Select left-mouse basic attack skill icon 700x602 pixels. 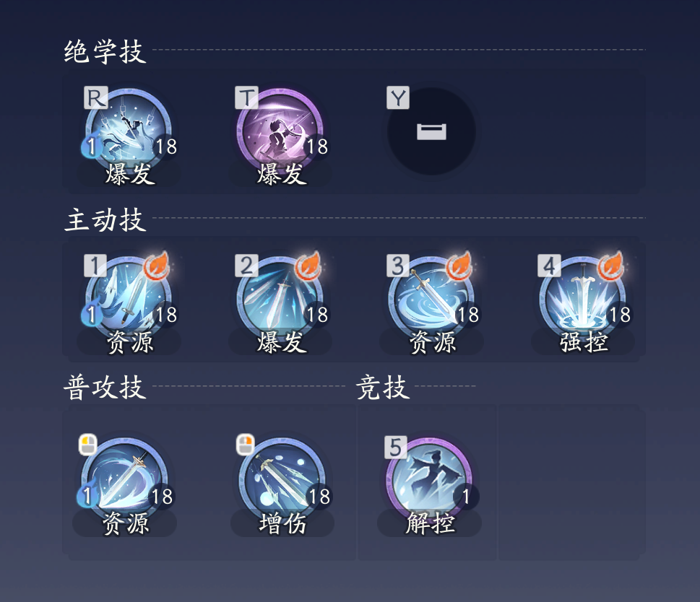coord(124,481)
